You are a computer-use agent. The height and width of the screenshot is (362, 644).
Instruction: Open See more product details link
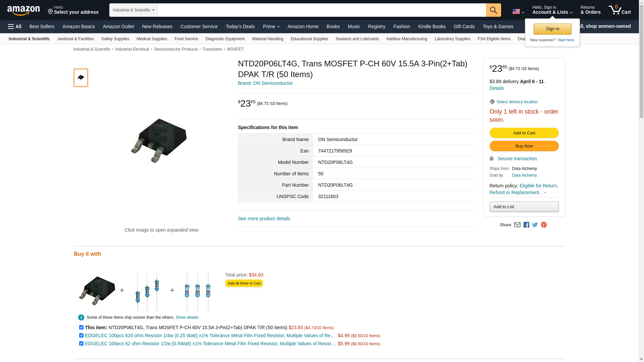[264, 219]
